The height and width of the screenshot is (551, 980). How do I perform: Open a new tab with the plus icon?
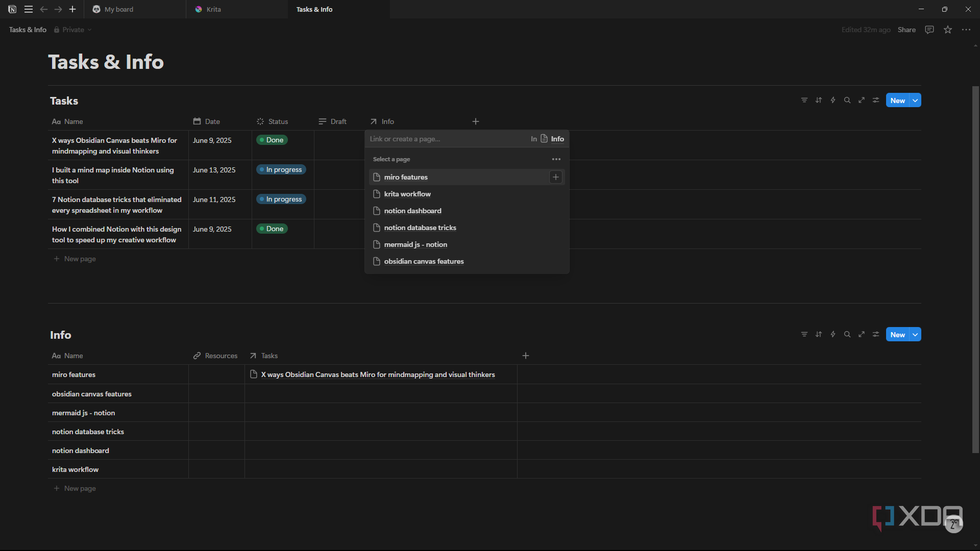[72, 9]
